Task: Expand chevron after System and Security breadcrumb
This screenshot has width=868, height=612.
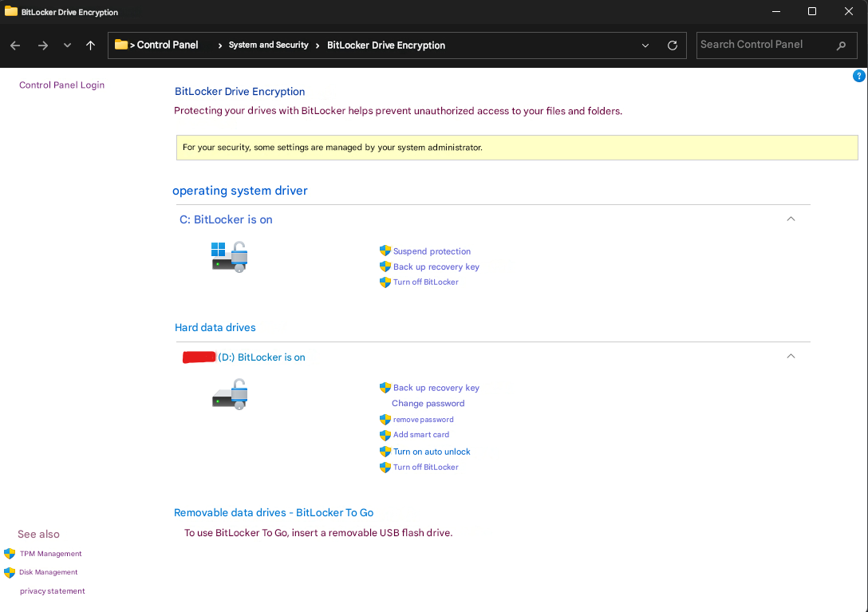Action: pos(318,45)
